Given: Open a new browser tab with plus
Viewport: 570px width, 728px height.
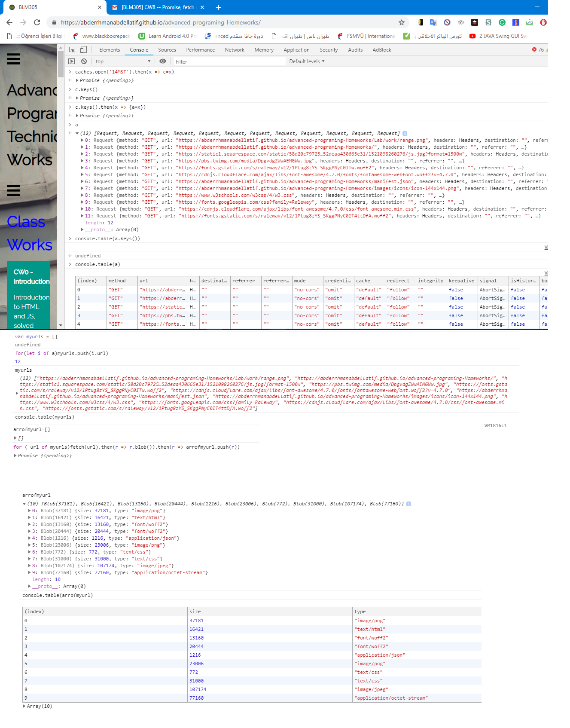Looking at the screenshot, I should pyautogui.click(x=219, y=7).
